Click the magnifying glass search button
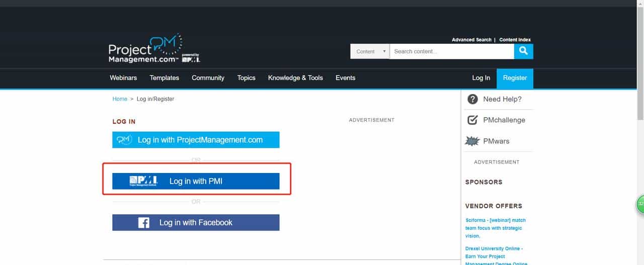Viewport: 644px width, 265px height. (x=523, y=51)
